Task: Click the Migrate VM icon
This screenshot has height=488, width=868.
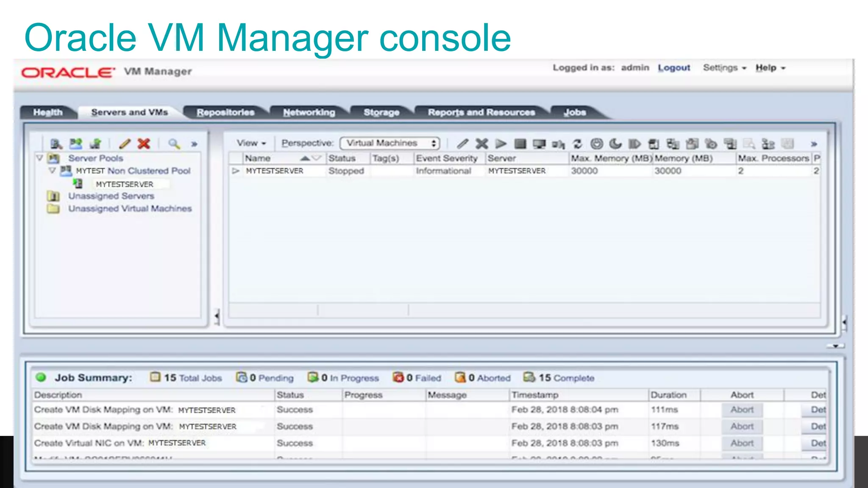Action: [654, 144]
